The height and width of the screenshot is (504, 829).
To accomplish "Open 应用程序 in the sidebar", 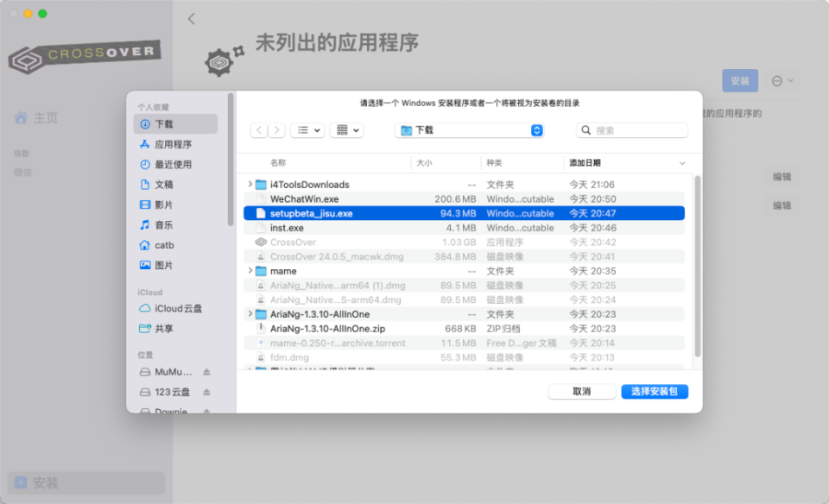I will tap(175, 144).
